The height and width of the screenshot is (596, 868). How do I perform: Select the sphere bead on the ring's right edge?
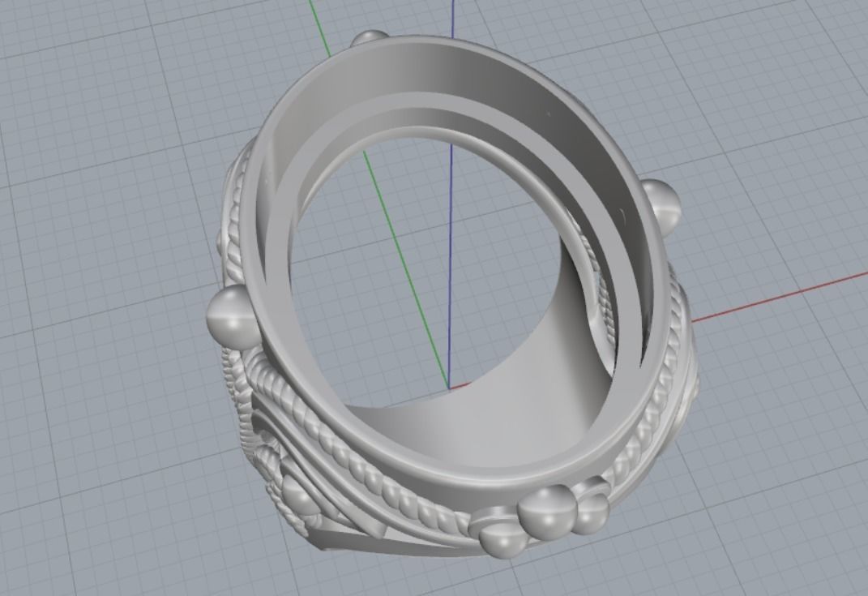click(x=661, y=206)
